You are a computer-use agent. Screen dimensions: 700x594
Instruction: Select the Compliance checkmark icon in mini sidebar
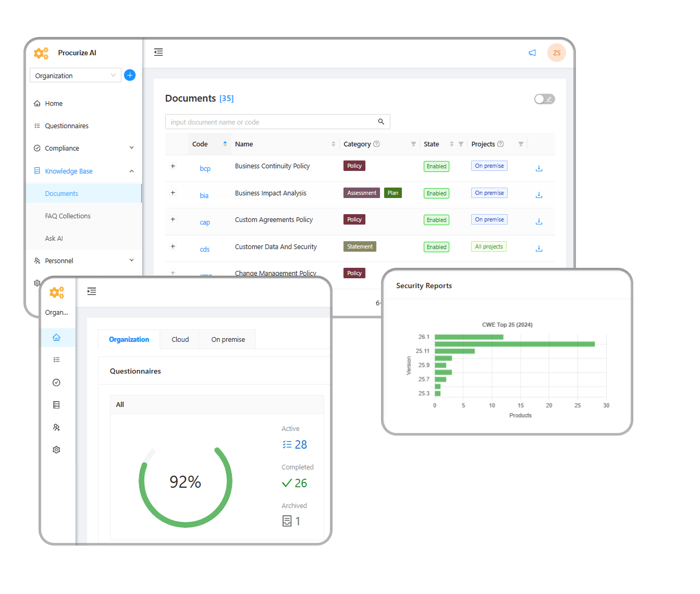coord(56,382)
